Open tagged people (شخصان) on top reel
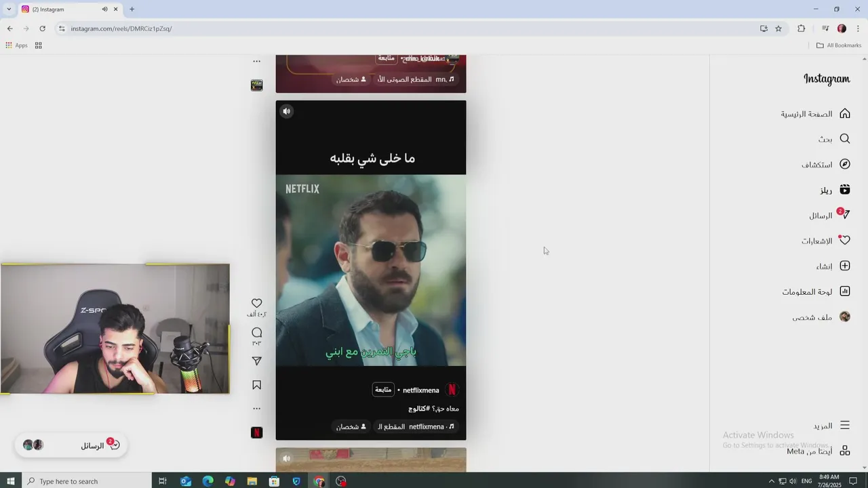 [351, 79]
